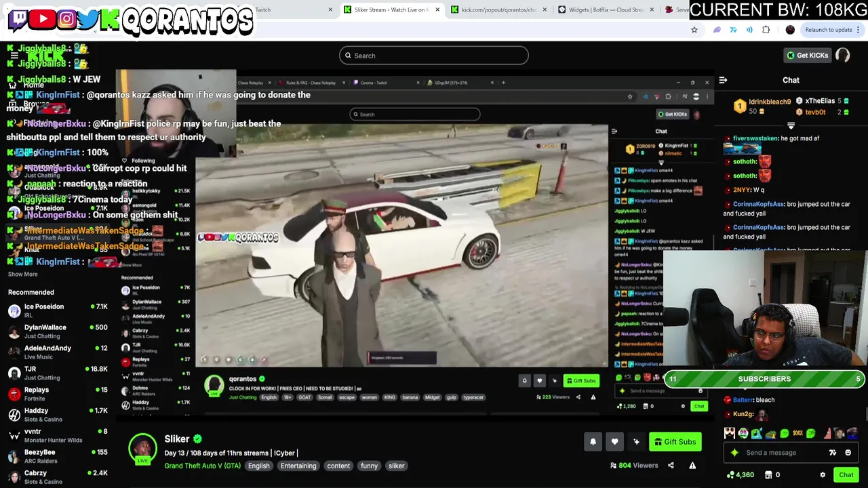The height and width of the screenshot is (488, 868).
Task: Open chat settings gear icon
Action: [x=823, y=475]
